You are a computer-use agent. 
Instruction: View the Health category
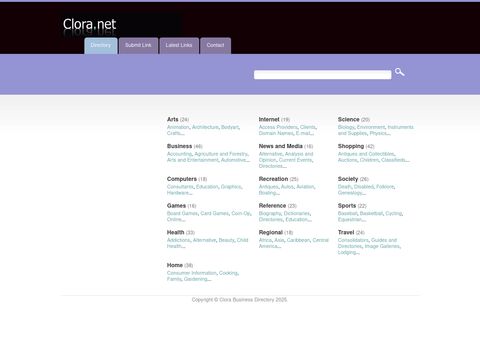coord(176,232)
